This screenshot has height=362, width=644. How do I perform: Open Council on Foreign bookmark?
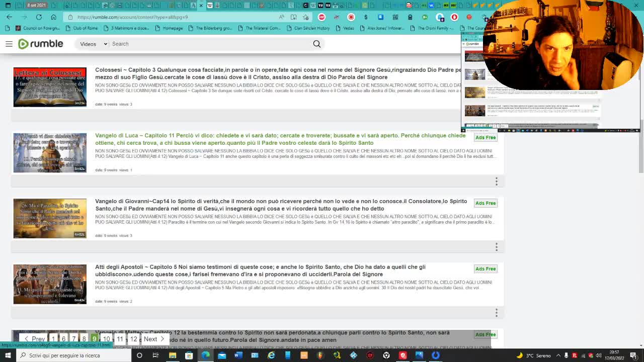click(38, 28)
